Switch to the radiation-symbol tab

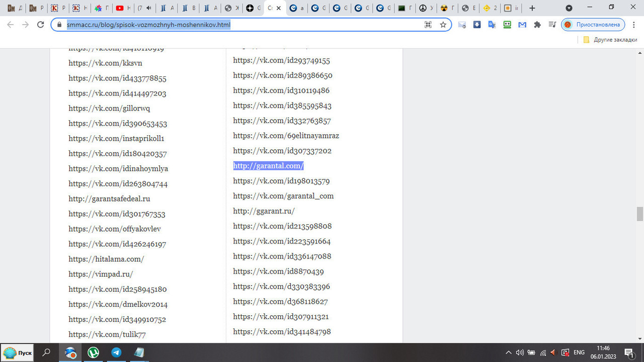(448, 8)
